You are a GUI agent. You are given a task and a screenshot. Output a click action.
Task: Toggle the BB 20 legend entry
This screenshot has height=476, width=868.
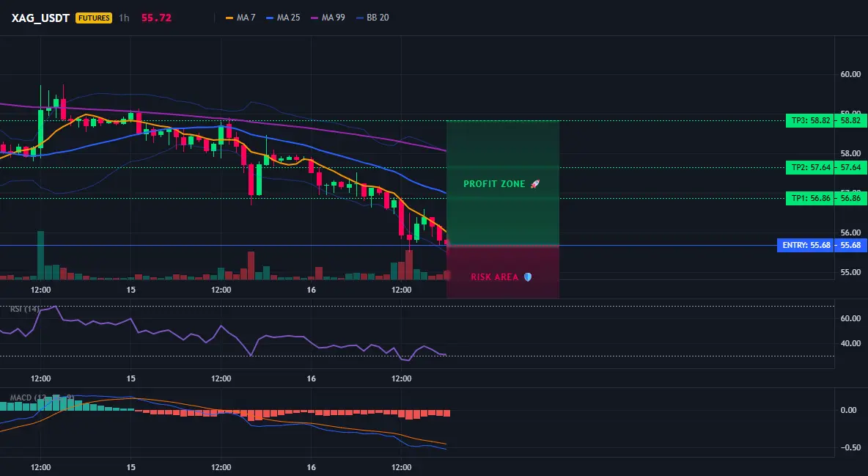pyautogui.click(x=372, y=18)
